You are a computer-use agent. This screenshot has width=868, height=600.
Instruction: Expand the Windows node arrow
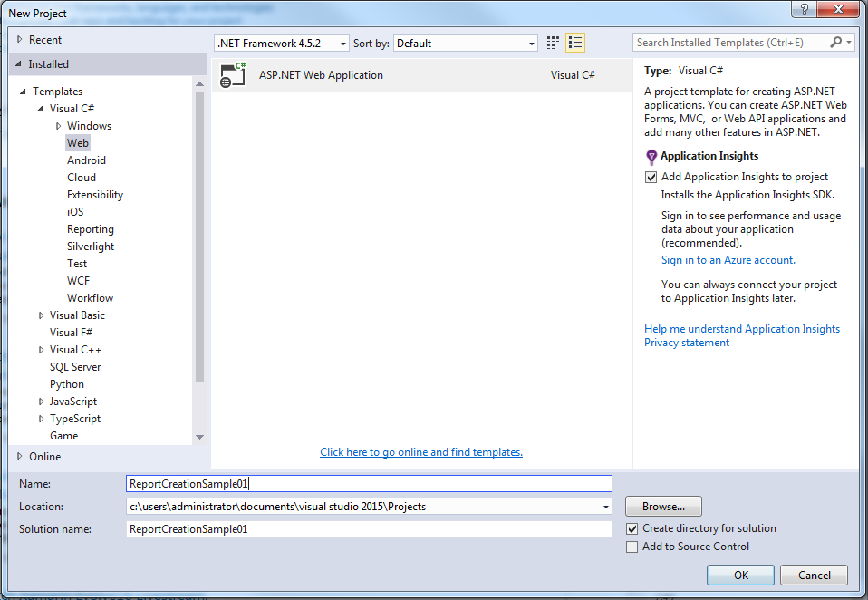[58, 126]
